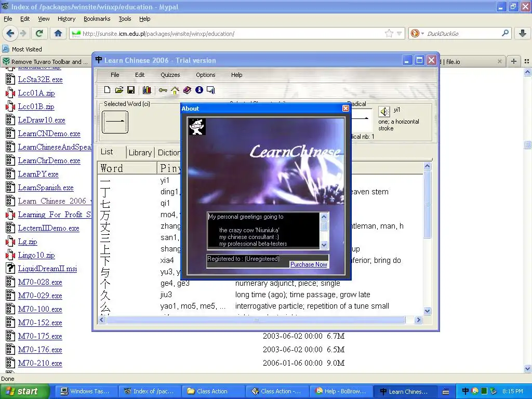
Task: Click the word list horizontal scrollbar thumb
Action: coord(256,320)
